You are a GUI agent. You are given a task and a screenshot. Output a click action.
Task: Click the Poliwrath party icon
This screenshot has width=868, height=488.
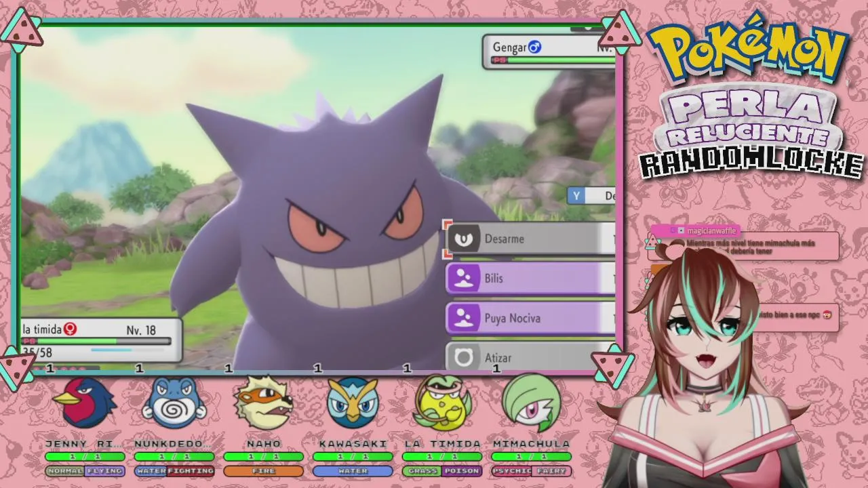[x=174, y=403]
